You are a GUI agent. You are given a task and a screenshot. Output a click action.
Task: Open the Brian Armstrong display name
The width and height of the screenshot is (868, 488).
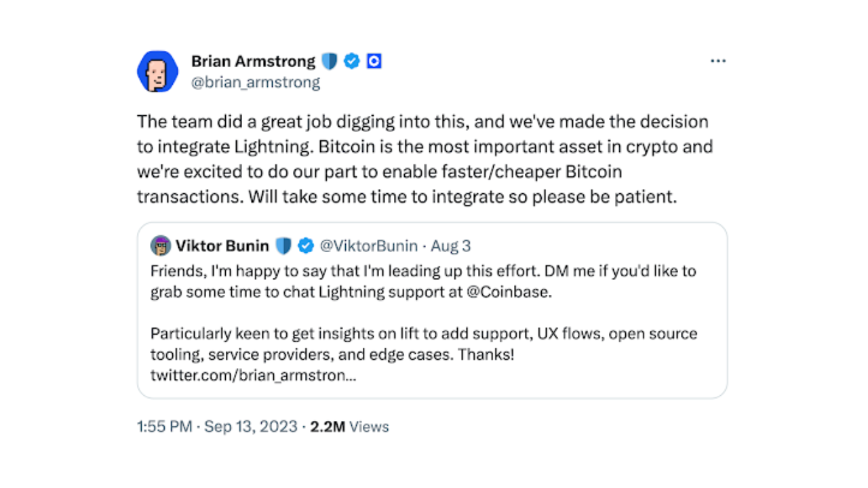click(x=253, y=62)
